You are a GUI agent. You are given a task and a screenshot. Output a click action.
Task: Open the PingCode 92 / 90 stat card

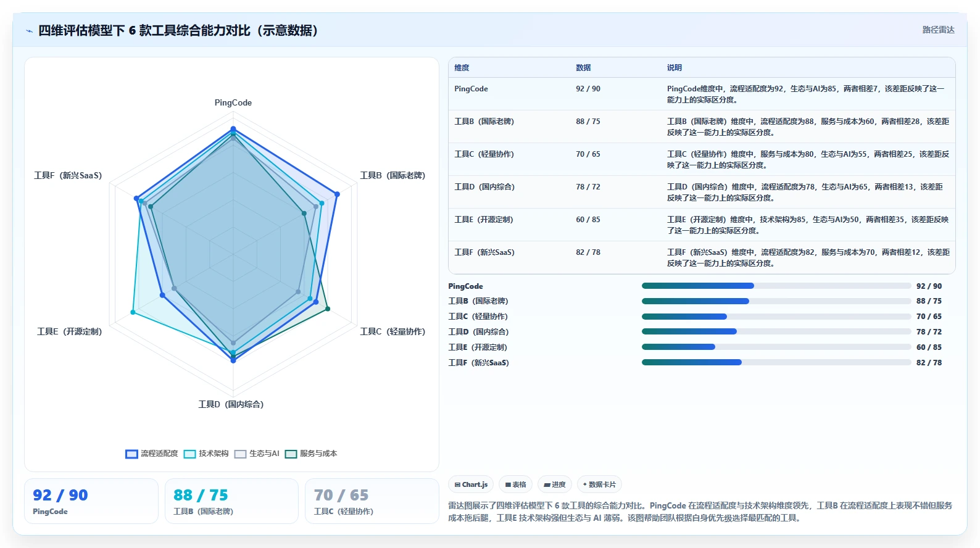pos(91,501)
